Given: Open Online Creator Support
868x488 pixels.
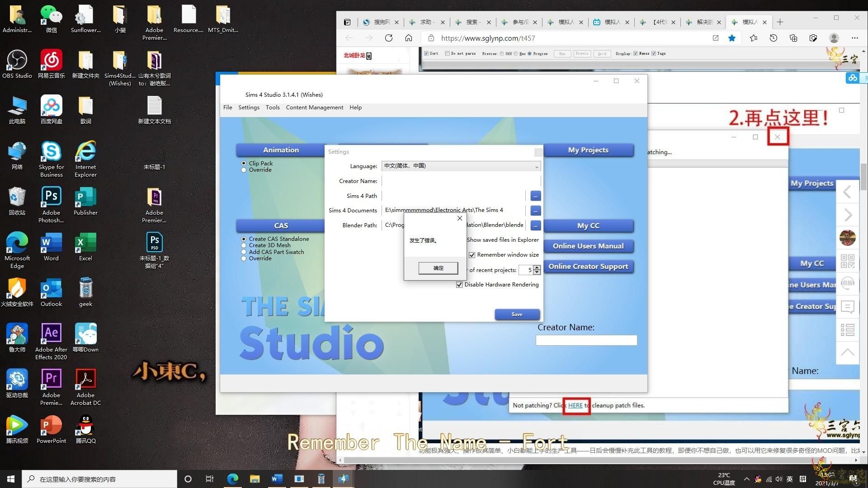Looking at the screenshot, I should click(x=588, y=267).
